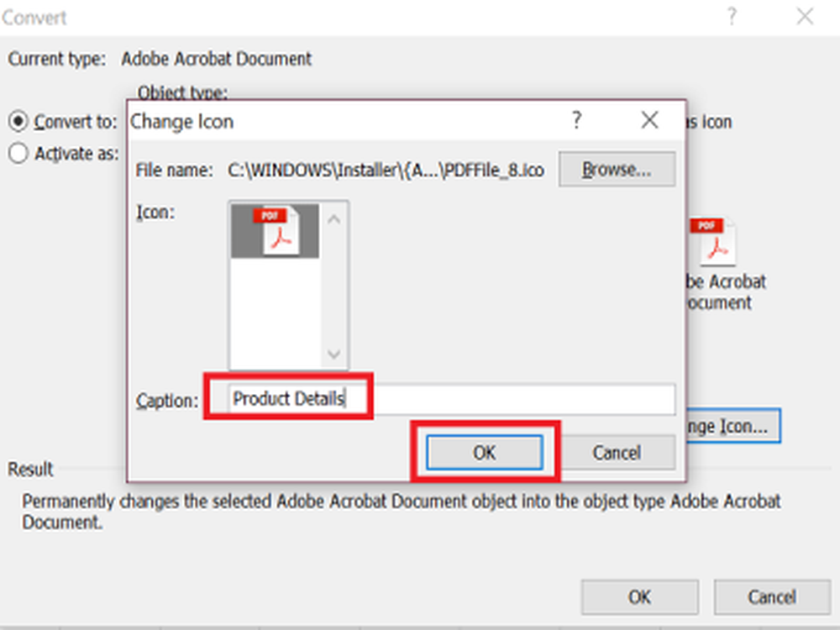Close the Convert dialog window
The image size is (840, 630).
tap(805, 16)
